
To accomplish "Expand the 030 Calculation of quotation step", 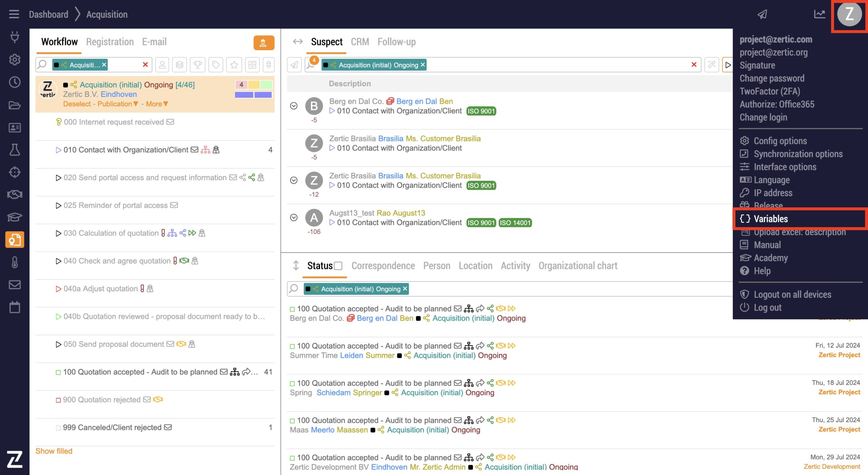I will pos(58,233).
